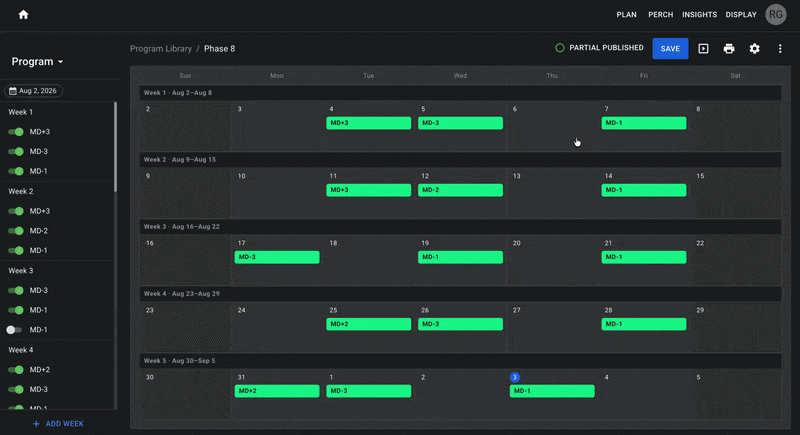This screenshot has height=435, width=800.
Task: Click calendar icon in Aug 2, 2026 chip
Action: click(x=13, y=91)
